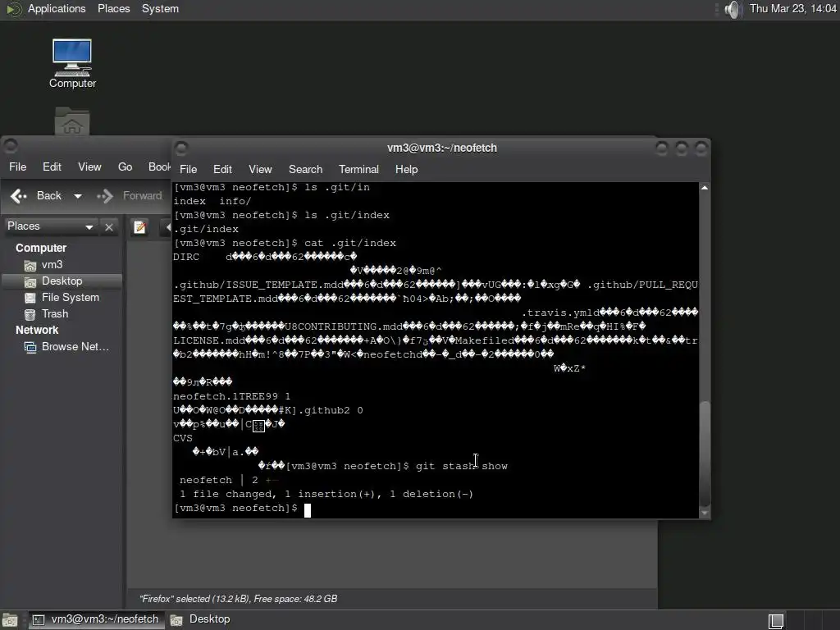840x630 pixels.
Task: Open Back history dropdown arrow
Action: 78,196
